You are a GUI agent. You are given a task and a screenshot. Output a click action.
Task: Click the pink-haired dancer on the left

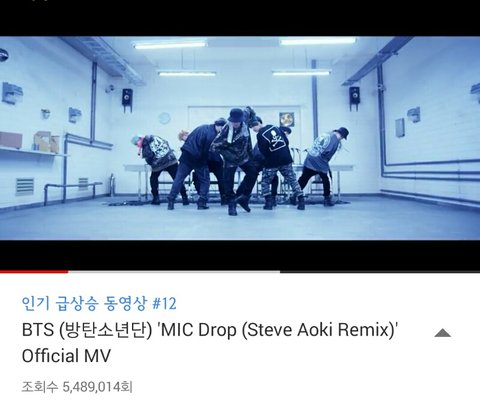[157, 167]
